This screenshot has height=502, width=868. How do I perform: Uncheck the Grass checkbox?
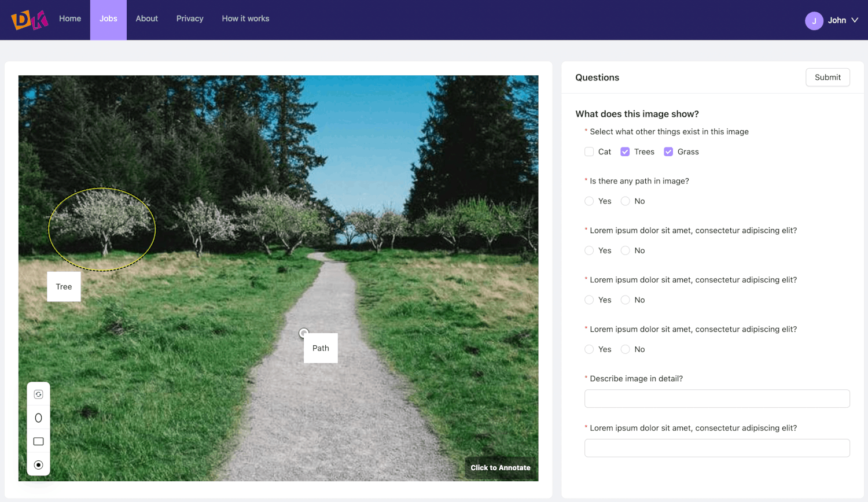[x=668, y=152]
